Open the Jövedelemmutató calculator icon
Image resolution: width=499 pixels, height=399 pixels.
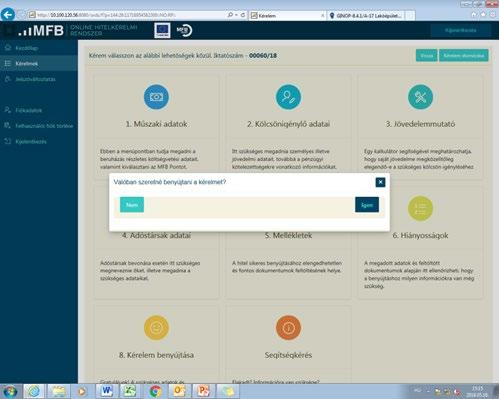click(x=420, y=97)
